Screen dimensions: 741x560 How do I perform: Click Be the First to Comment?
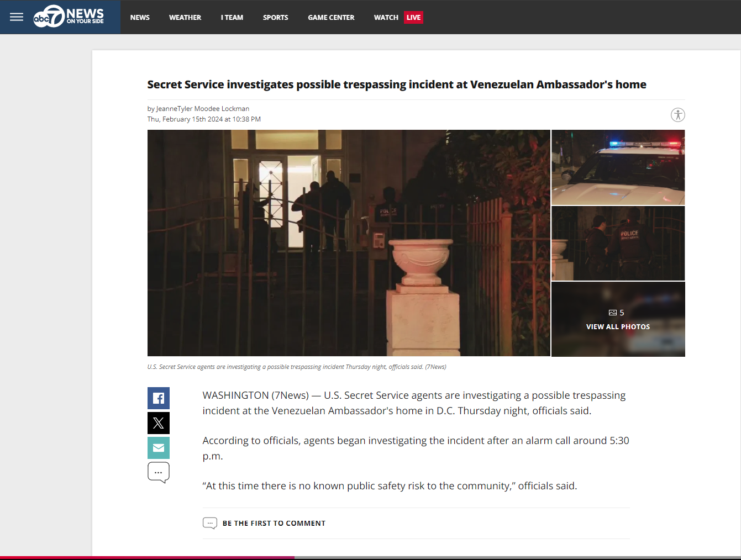[274, 524]
